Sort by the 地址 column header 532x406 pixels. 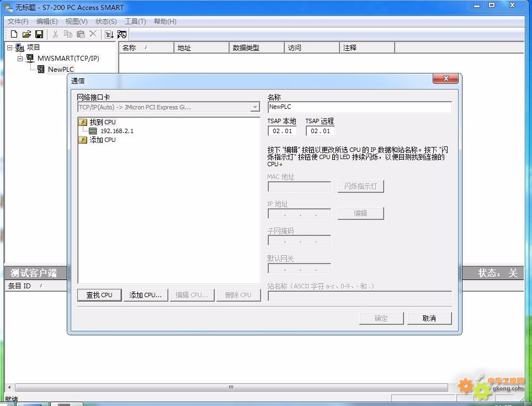(x=201, y=48)
